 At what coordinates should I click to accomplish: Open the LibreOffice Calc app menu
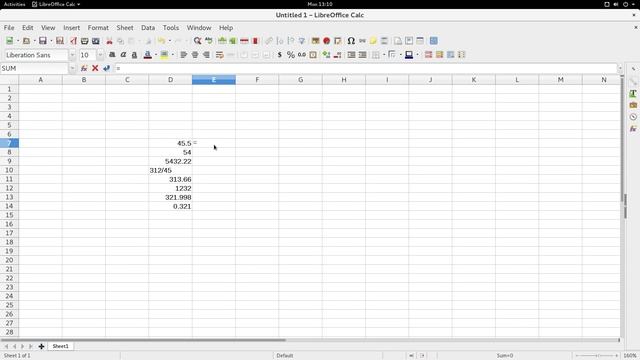(x=56, y=4)
